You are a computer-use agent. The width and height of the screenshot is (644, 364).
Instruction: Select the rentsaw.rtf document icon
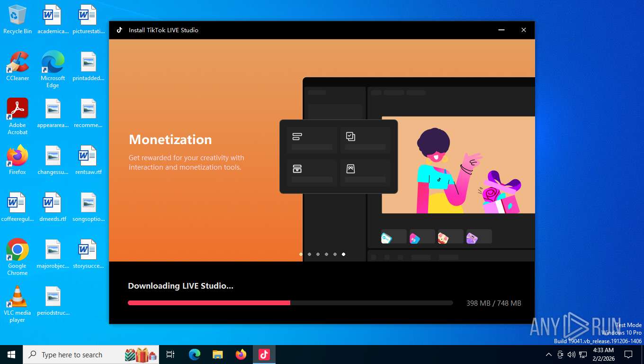click(x=88, y=160)
